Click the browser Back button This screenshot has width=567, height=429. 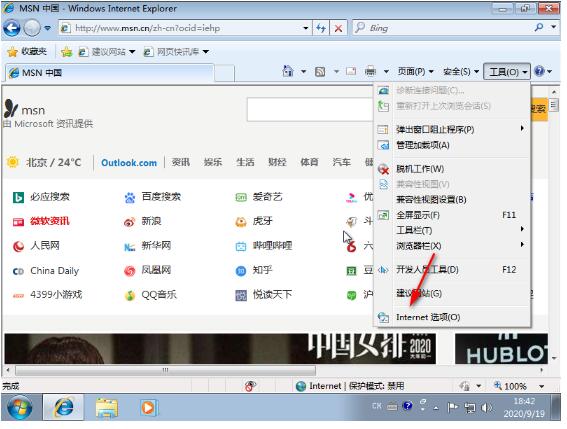pos(11,28)
